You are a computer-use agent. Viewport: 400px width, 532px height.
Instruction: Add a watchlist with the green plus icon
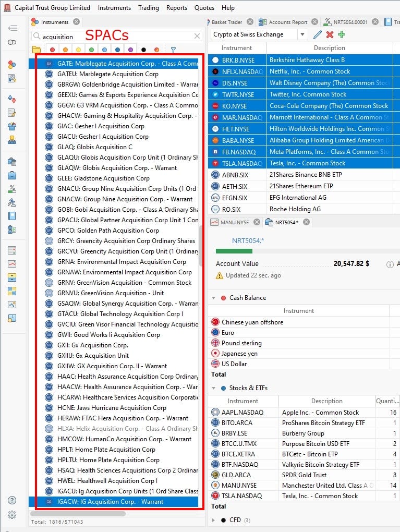[342, 34]
